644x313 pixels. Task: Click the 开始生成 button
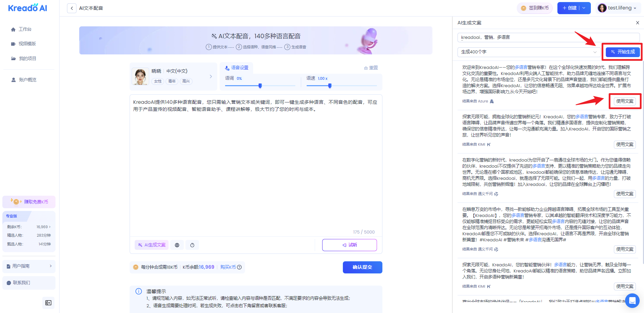pos(623,52)
